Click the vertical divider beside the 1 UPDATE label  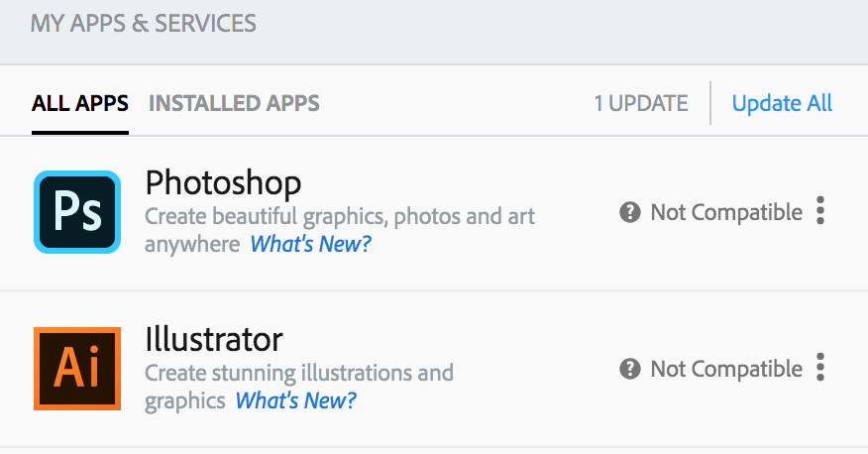710,103
